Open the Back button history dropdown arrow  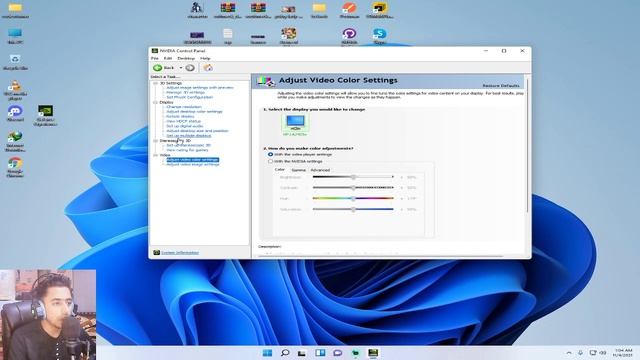tap(181, 68)
